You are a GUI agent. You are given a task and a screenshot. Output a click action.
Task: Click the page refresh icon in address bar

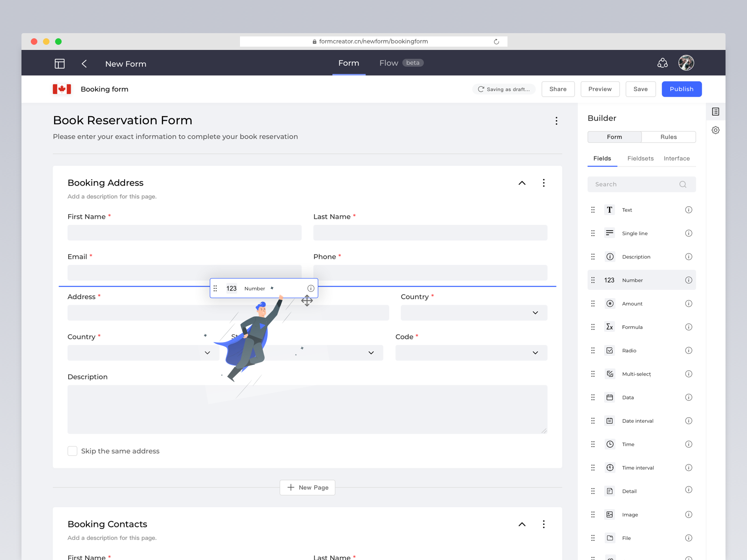click(496, 42)
